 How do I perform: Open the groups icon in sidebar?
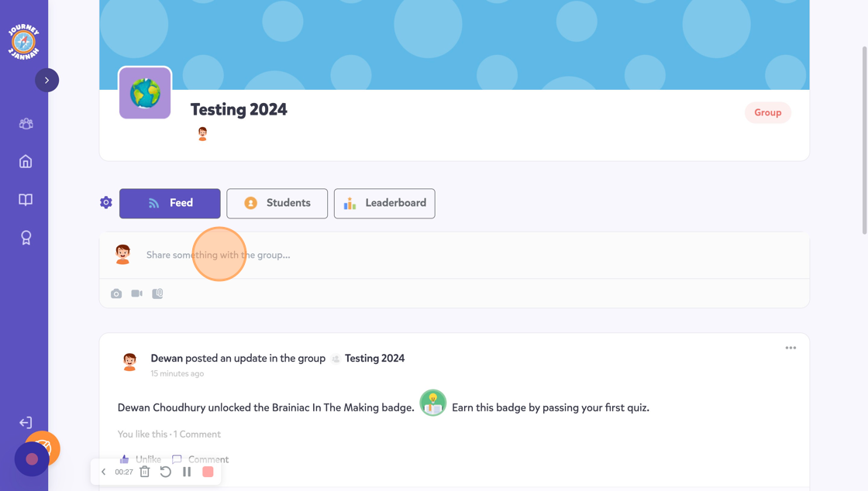click(x=26, y=124)
